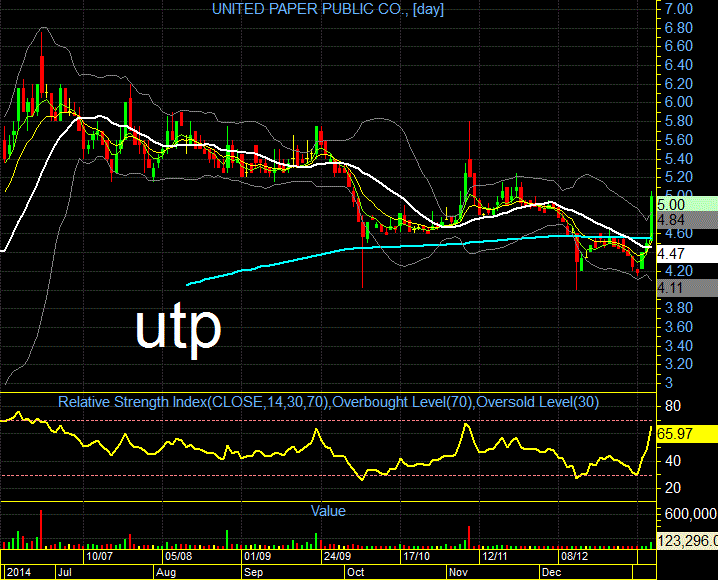Select the Oct month label
718x580 pixels.
tap(355, 572)
